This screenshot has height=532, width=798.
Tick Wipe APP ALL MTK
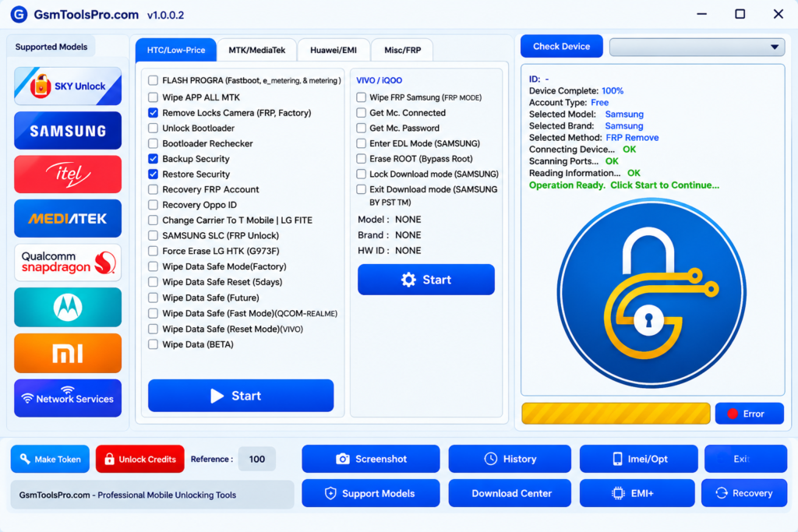[x=153, y=97]
